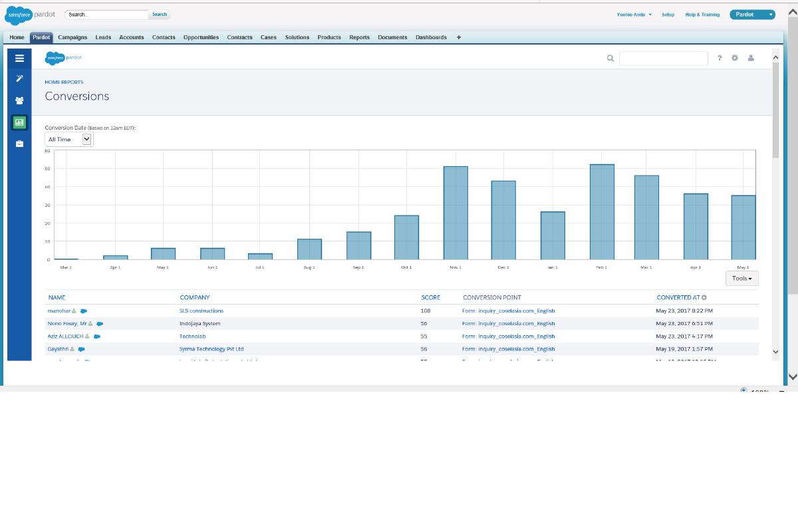Open the Help & Training link
Screen dimensions: 798x532
702,15
